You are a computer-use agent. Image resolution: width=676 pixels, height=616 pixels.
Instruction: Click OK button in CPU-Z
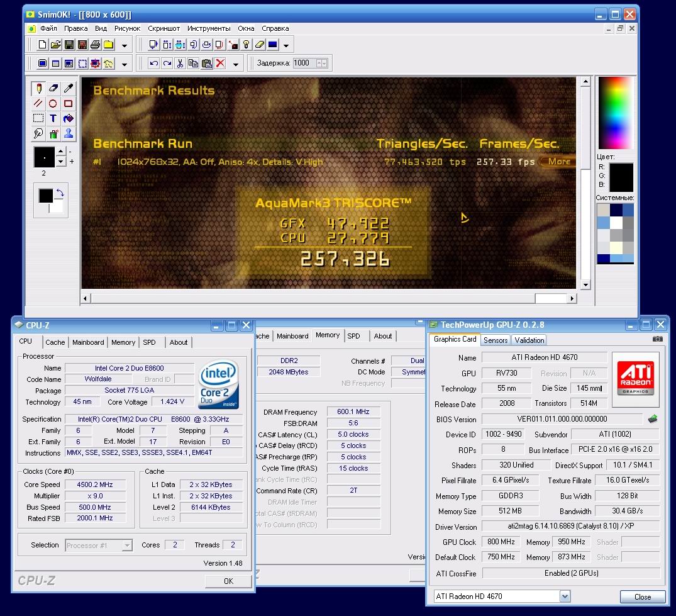pos(228,581)
